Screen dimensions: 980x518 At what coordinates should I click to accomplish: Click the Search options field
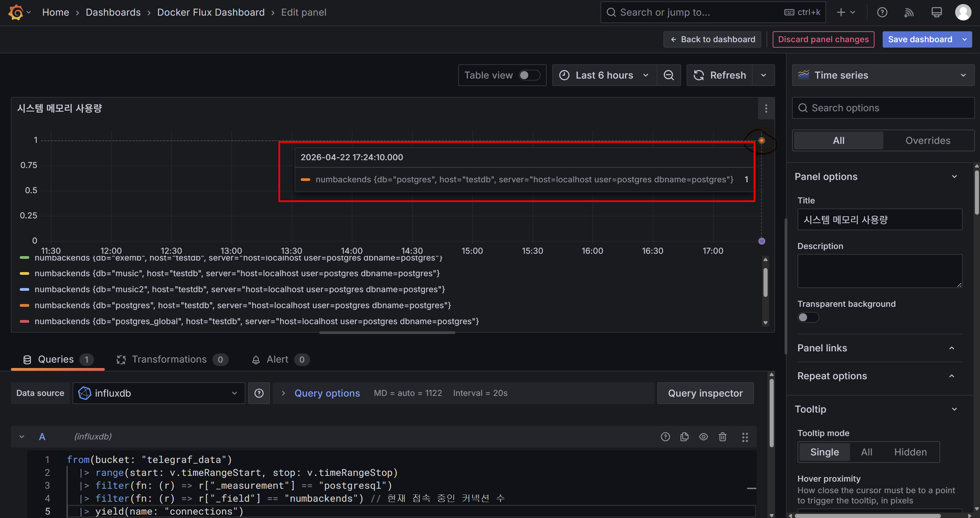pyautogui.click(x=883, y=108)
